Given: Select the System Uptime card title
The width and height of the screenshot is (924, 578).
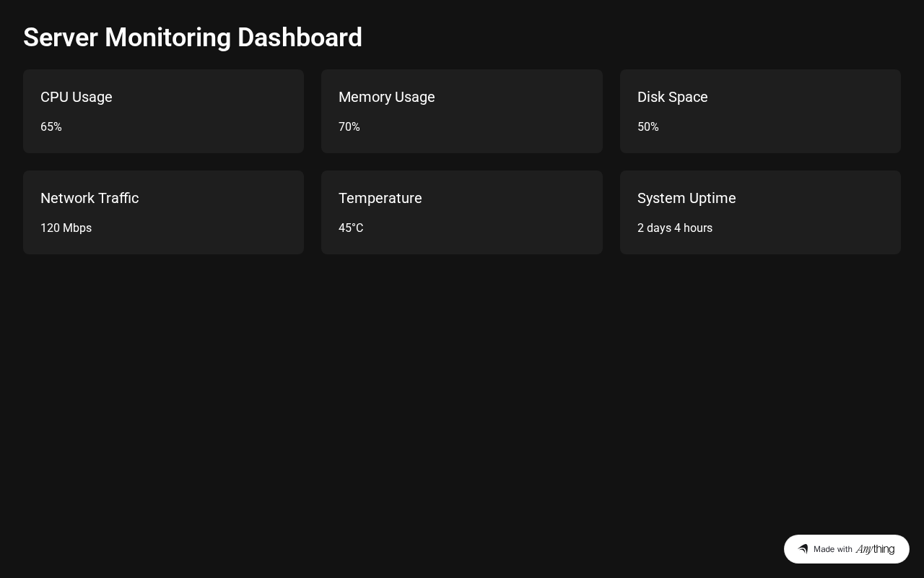Looking at the screenshot, I should [687, 198].
